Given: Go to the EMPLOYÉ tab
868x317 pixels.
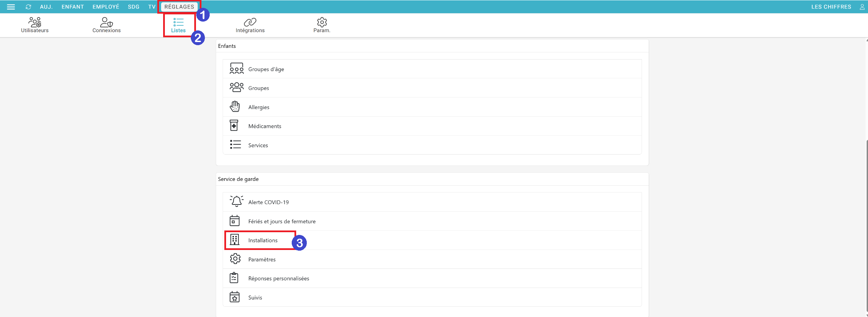Looking at the screenshot, I should (x=106, y=7).
